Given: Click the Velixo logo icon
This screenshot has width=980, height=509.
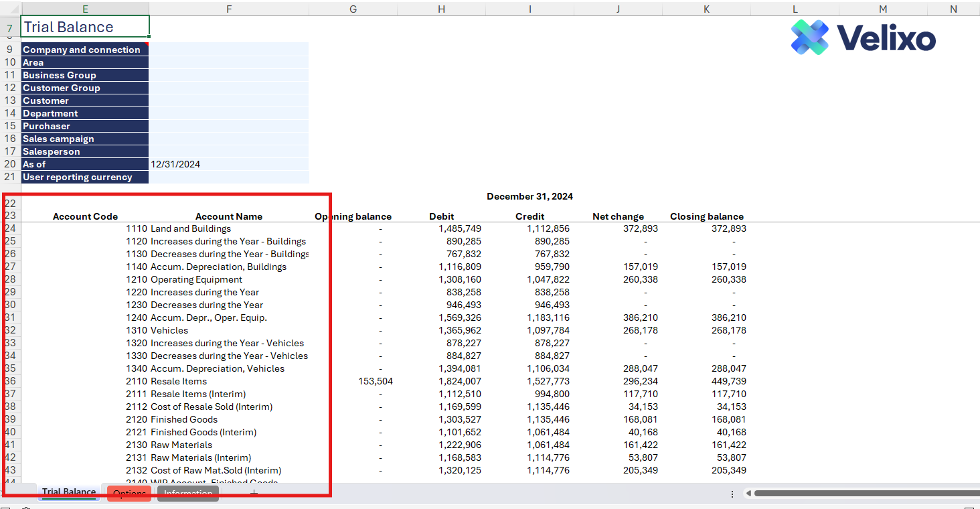Looking at the screenshot, I should click(x=809, y=37).
